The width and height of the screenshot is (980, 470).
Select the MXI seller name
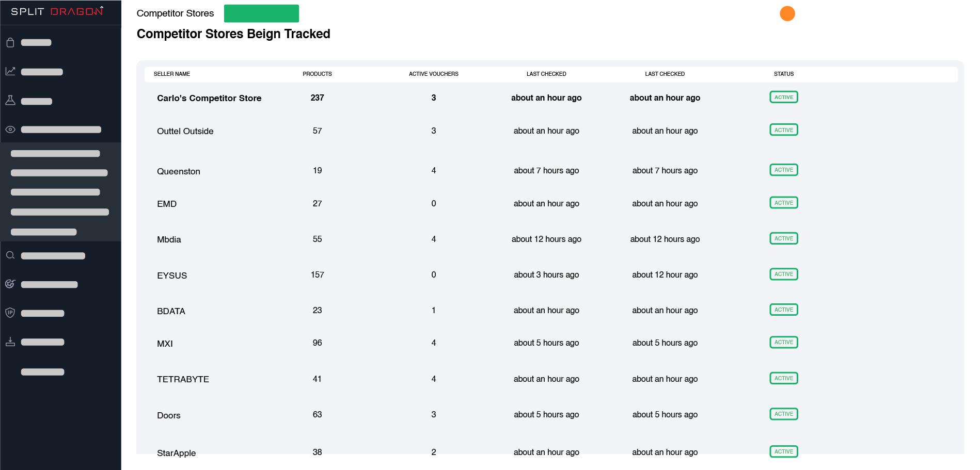165,344
